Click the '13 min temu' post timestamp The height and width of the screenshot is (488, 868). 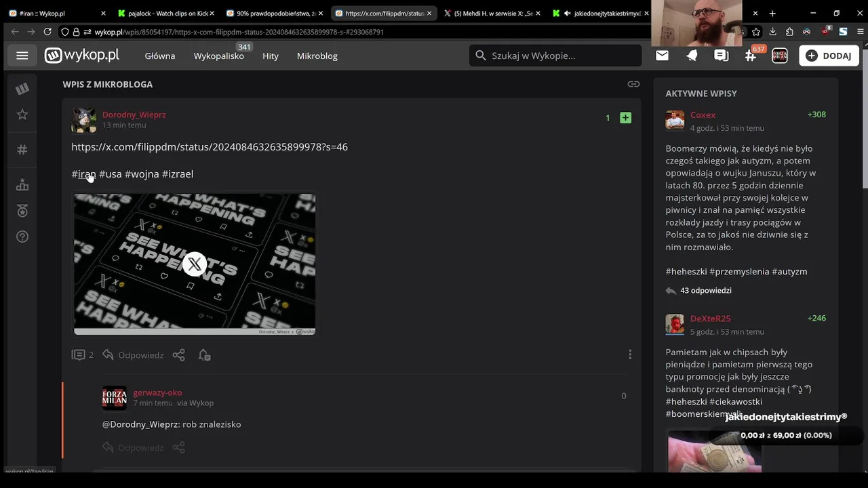point(124,125)
